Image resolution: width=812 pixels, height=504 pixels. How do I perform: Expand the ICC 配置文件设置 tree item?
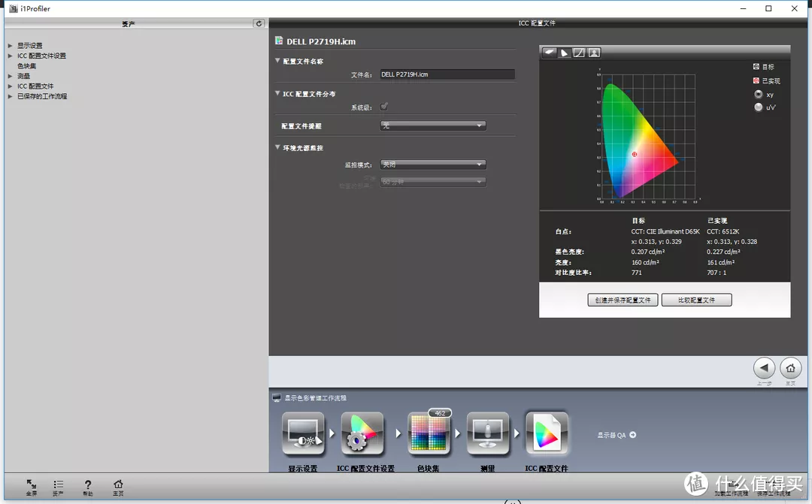10,56
